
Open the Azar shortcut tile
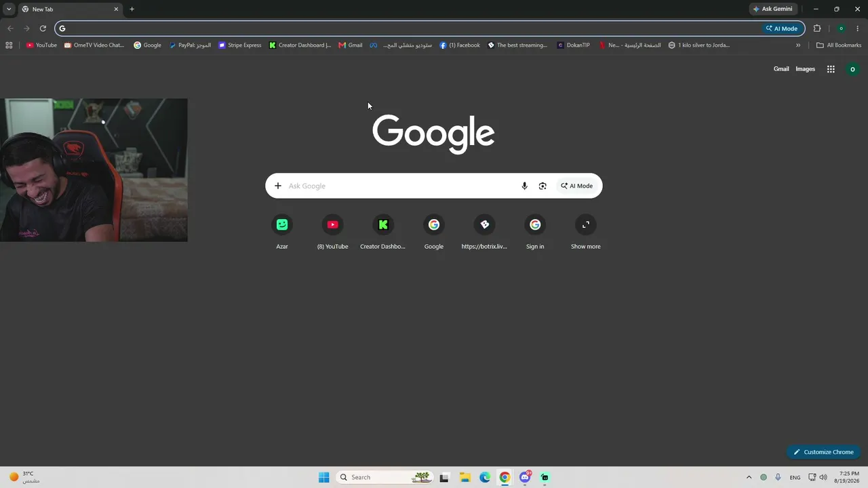[282, 232]
